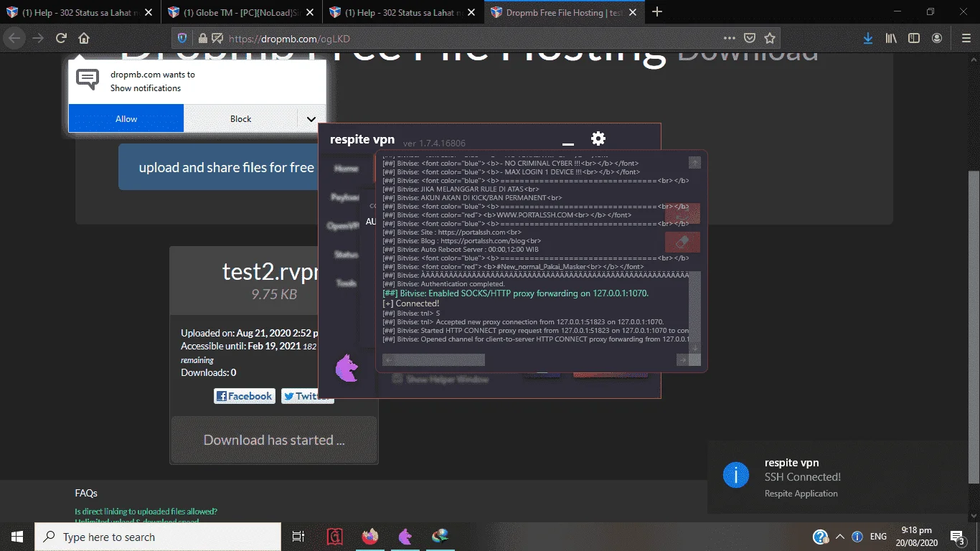980x551 pixels.
Task: Share file on Twitter
Action: (307, 396)
